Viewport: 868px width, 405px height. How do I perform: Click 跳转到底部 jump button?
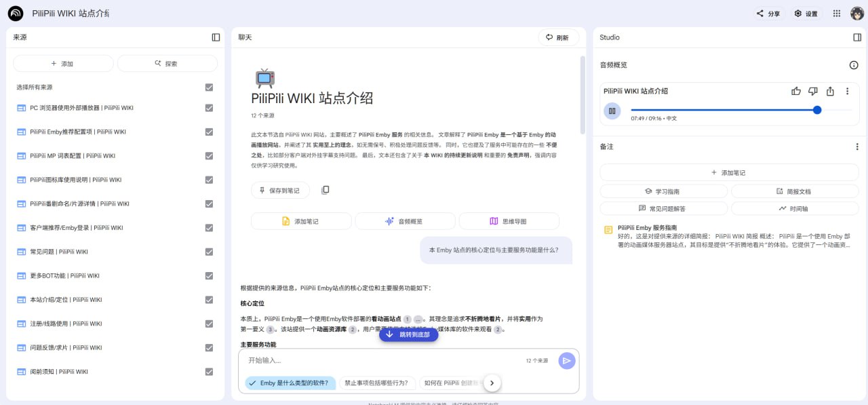coord(408,334)
